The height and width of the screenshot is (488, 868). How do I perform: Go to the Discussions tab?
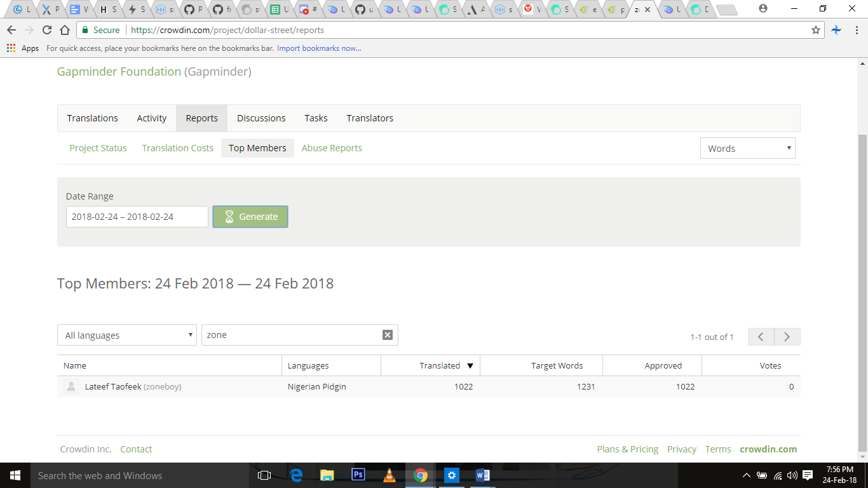261,118
